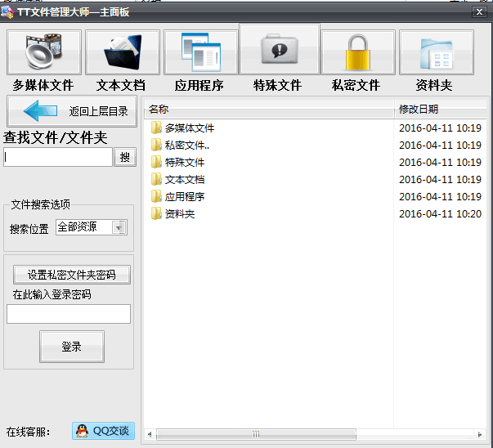Open the 多媒体文件 speaker icon button
The width and height of the screenshot is (493, 448).
point(44,52)
